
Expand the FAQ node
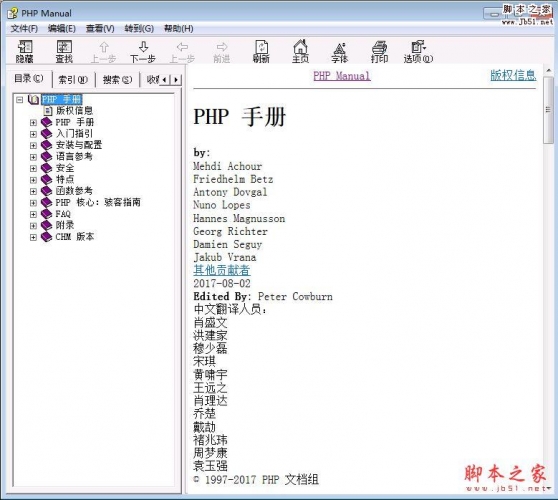33,214
